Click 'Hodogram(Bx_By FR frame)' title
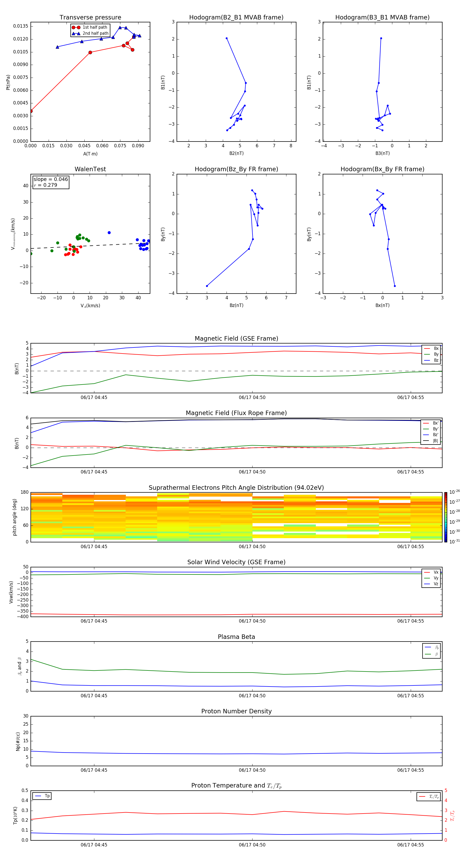 (x=382, y=169)
